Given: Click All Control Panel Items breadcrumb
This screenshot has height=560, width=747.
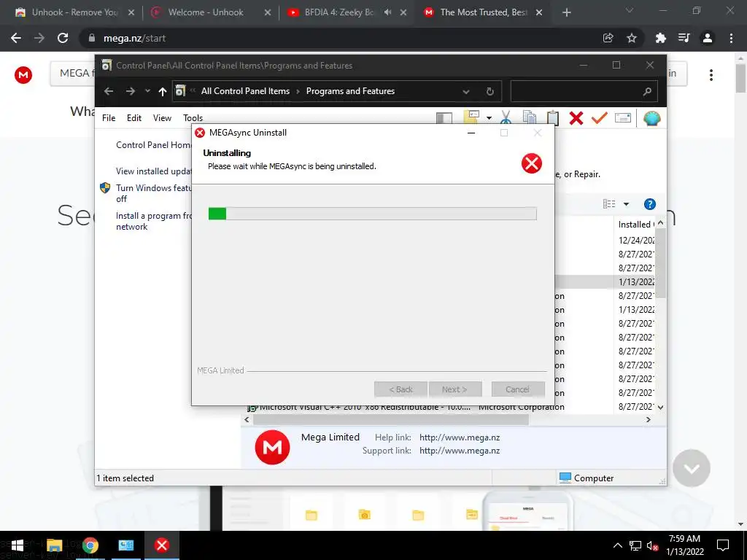Looking at the screenshot, I should pyautogui.click(x=245, y=91).
